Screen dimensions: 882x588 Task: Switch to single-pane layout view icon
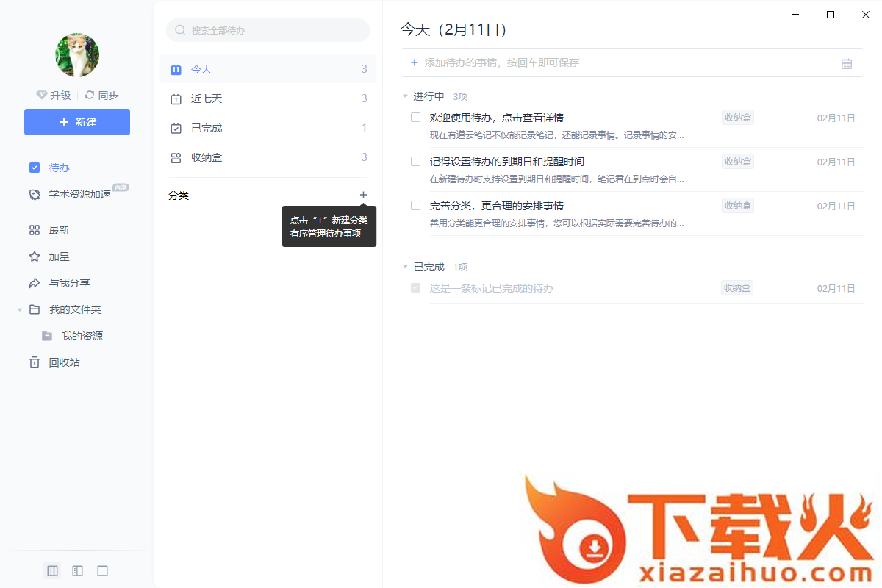103,570
